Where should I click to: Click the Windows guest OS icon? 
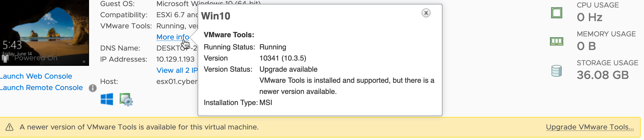click(107, 99)
